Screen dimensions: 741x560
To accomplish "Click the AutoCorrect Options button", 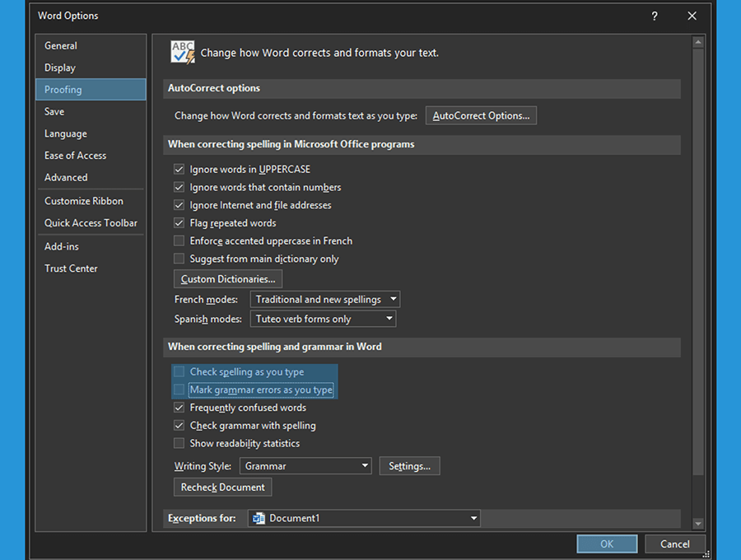I will point(481,116).
